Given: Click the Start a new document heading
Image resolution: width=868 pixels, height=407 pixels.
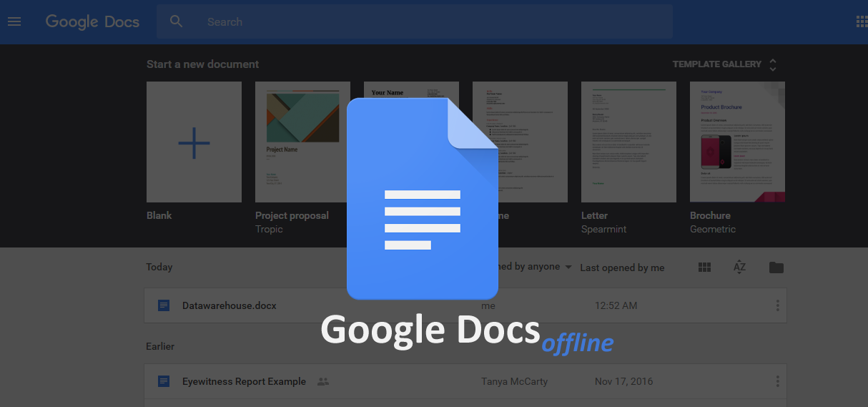Looking at the screenshot, I should tap(202, 64).
